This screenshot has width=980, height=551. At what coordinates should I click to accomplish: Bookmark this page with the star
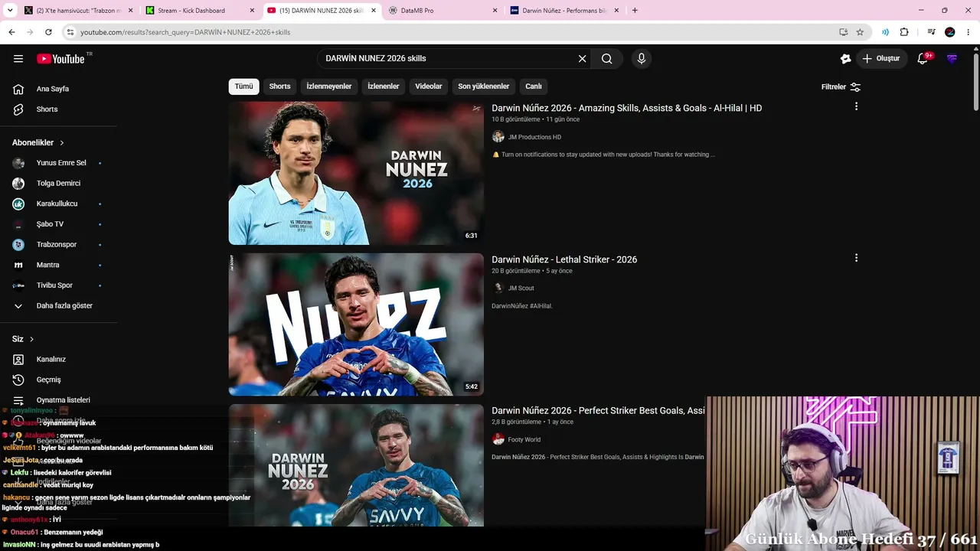860,32
